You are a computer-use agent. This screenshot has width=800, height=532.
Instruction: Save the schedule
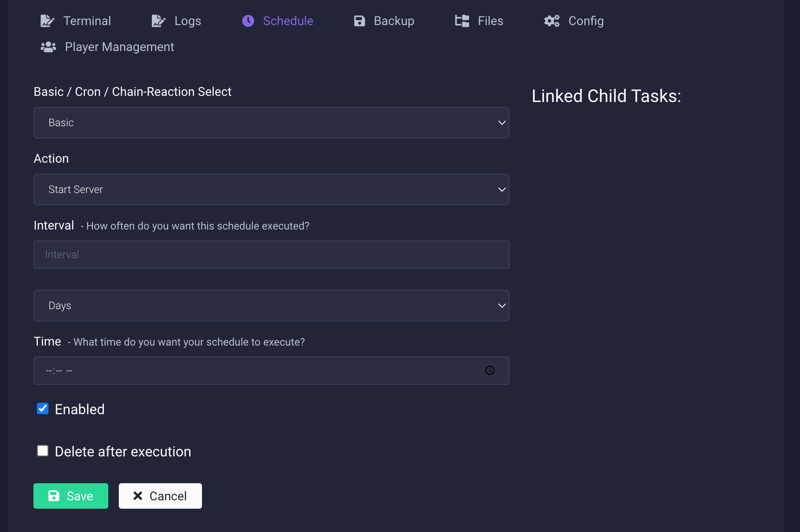pyautogui.click(x=71, y=496)
